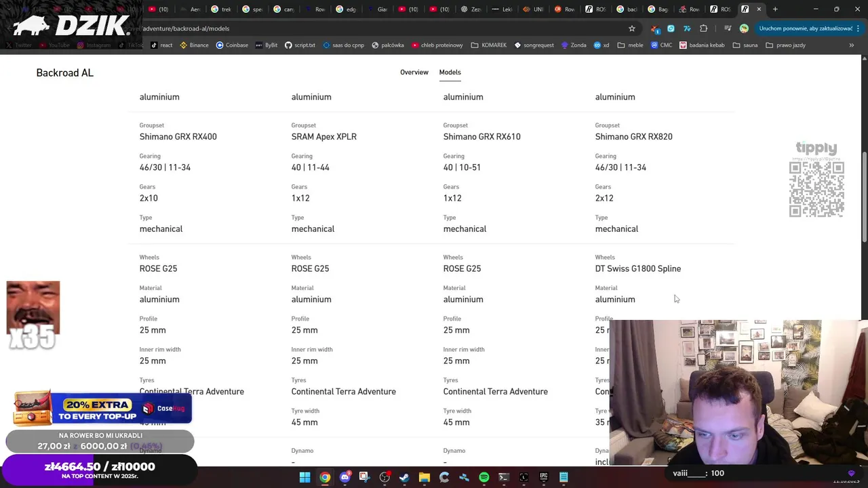The image size is (868, 488).
Task: Open the Zonda bookmark
Action: [x=573, y=45]
